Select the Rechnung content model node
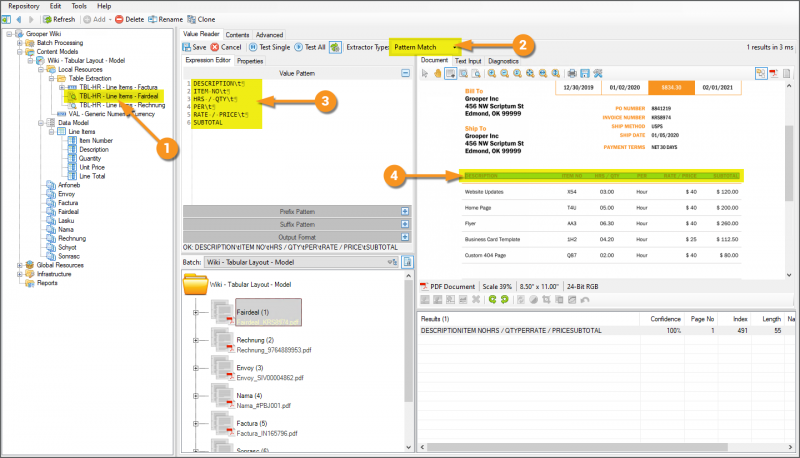800x458 pixels. [72, 238]
